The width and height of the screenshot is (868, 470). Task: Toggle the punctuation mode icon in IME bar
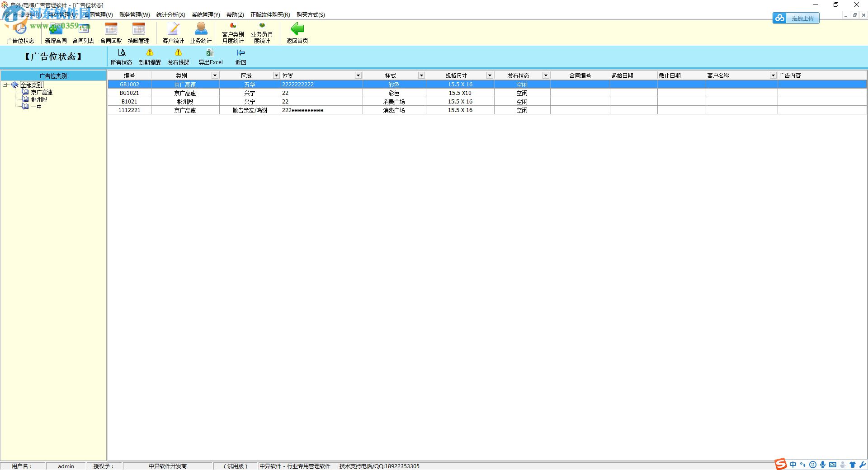(803, 465)
